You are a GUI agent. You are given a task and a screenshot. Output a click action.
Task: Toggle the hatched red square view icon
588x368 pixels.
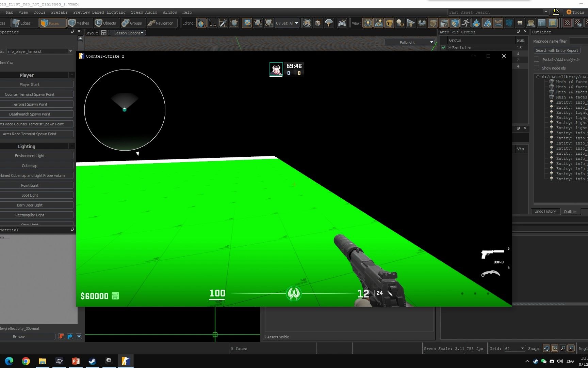[567, 23]
